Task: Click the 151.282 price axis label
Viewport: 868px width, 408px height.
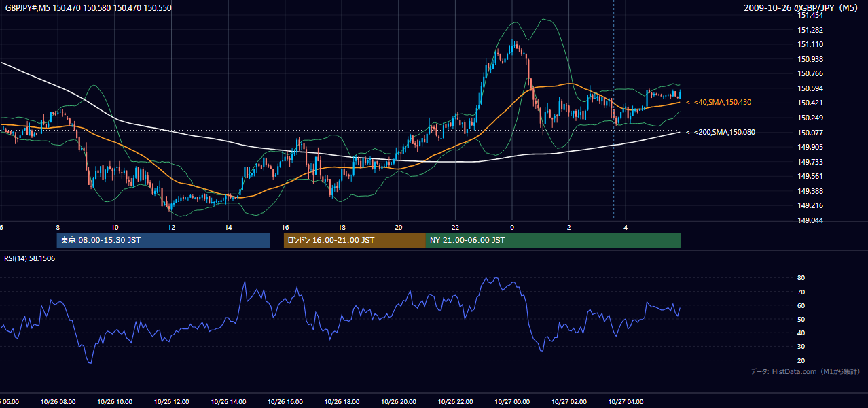Action: (x=810, y=30)
